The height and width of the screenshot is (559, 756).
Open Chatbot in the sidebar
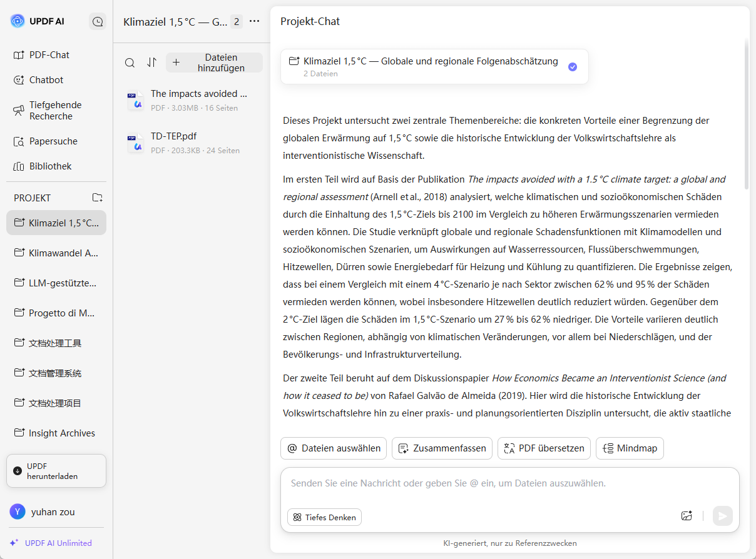click(x=56, y=80)
